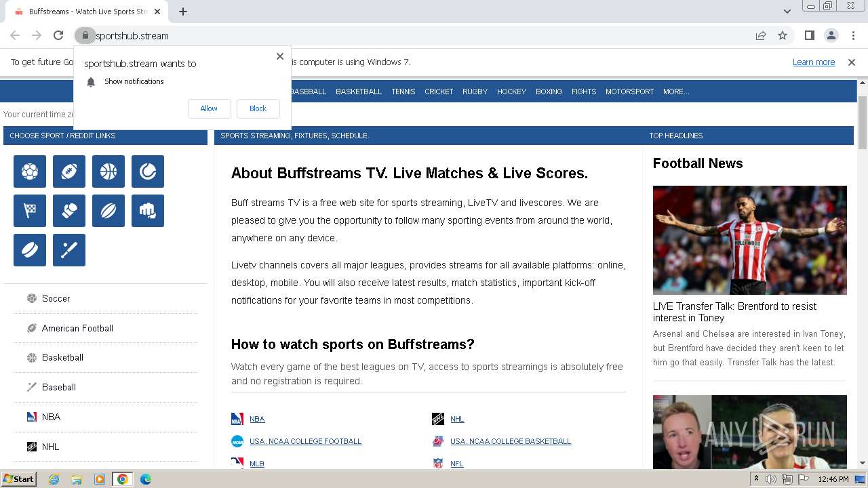Open Chrome's three-dot menu
Viewport: 868px width, 488px height.
coord(852,35)
